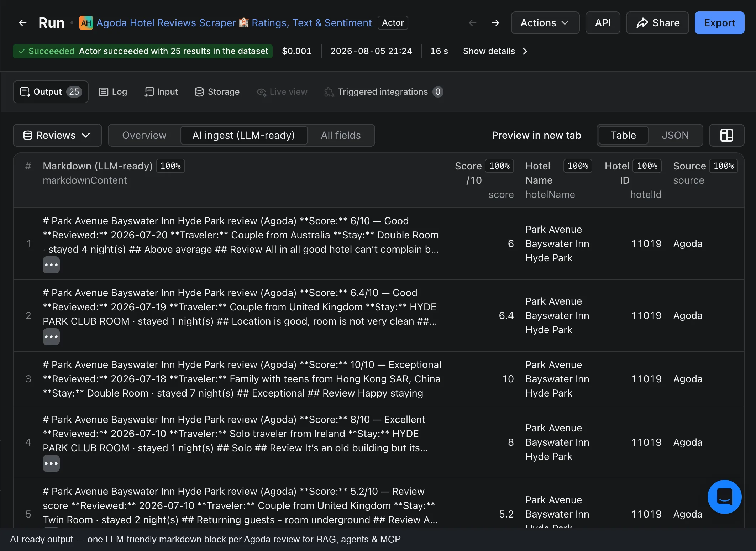This screenshot has height=551, width=756.
Task: Open the Live view tab
Action: pos(282,92)
